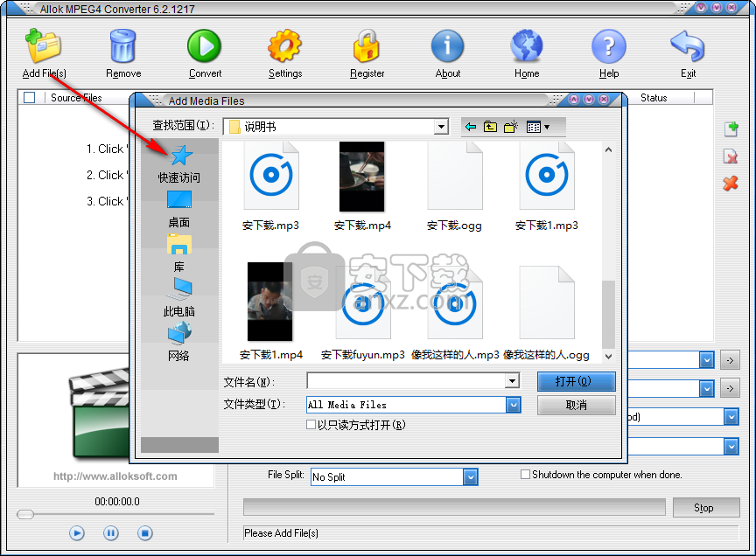
Task: Select file 安下载.mp3
Action: pyautogui.click(x=271, y=186)
